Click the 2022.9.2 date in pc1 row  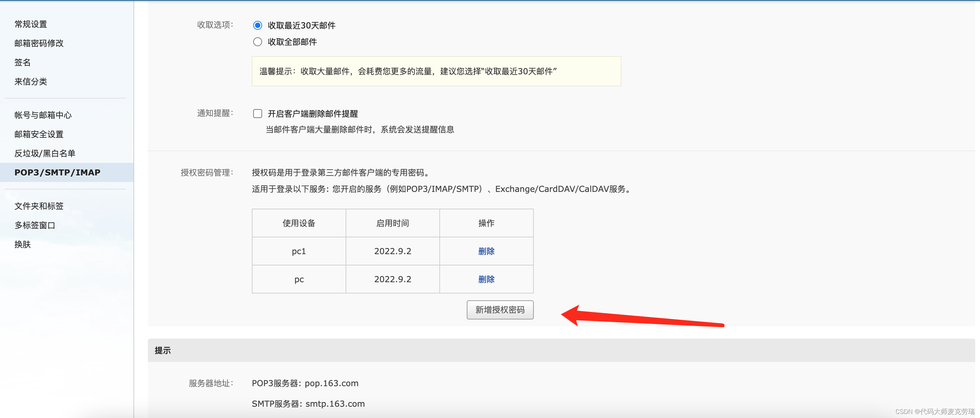392,251
